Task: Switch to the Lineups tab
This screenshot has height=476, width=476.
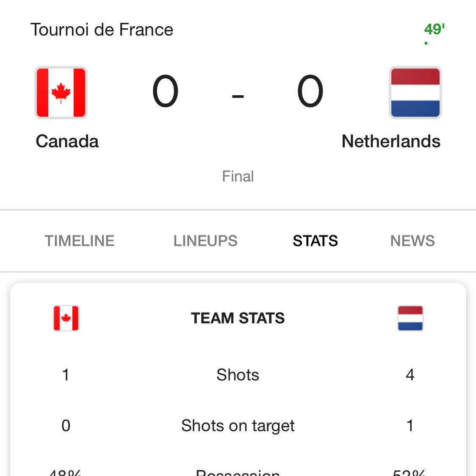Action: (x=205, y=241)
